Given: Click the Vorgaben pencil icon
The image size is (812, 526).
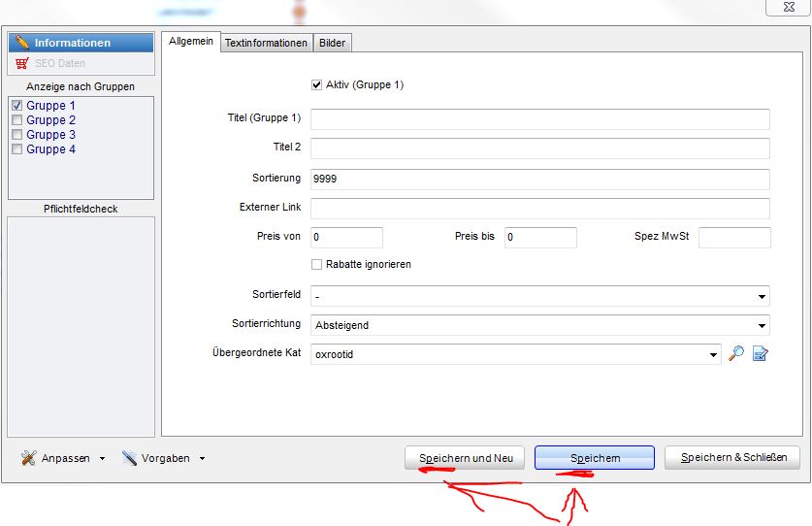Looking at the screenshot, I should (130, 458).
